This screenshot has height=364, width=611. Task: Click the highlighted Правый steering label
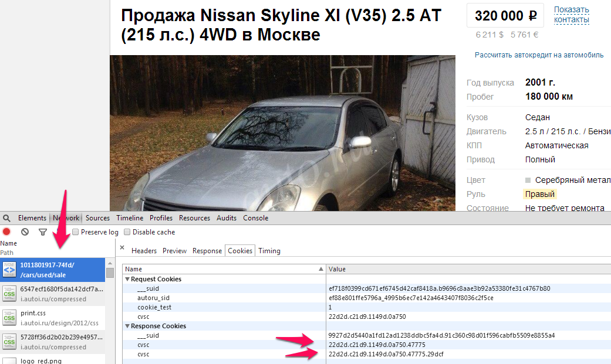point(540,194)
